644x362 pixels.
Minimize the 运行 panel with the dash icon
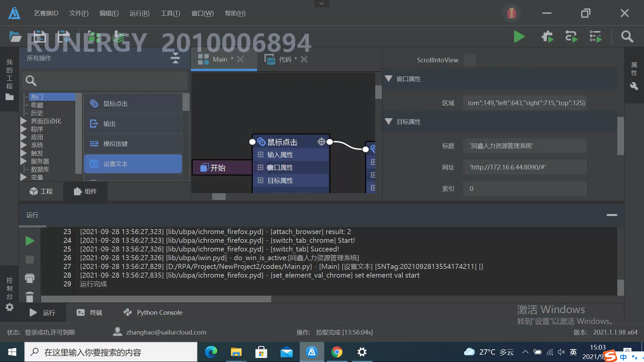(x=612, y=215)
